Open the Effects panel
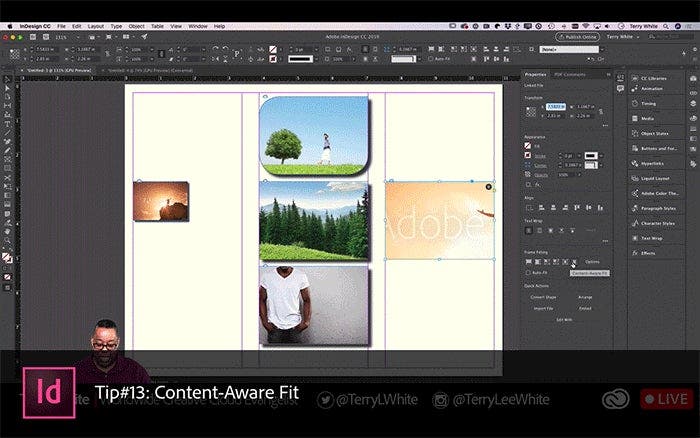The height and width of the screenshot is (438, 700). pos(648,253)
